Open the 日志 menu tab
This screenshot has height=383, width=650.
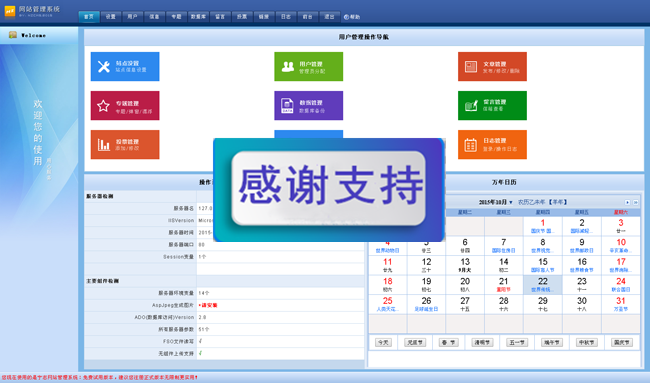point(286,17)
